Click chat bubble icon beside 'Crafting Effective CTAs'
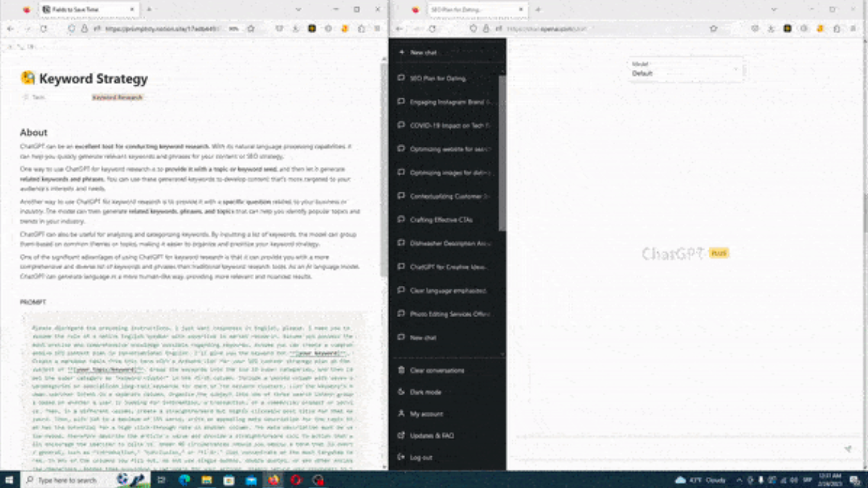The width and height of the screenshot is (868, 488). 401,219
